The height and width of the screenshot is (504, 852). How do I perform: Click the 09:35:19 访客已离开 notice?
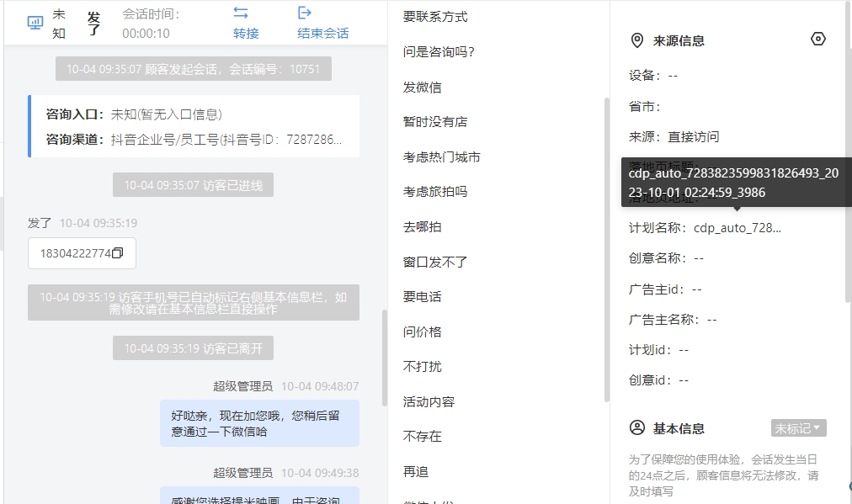[193, 348]
